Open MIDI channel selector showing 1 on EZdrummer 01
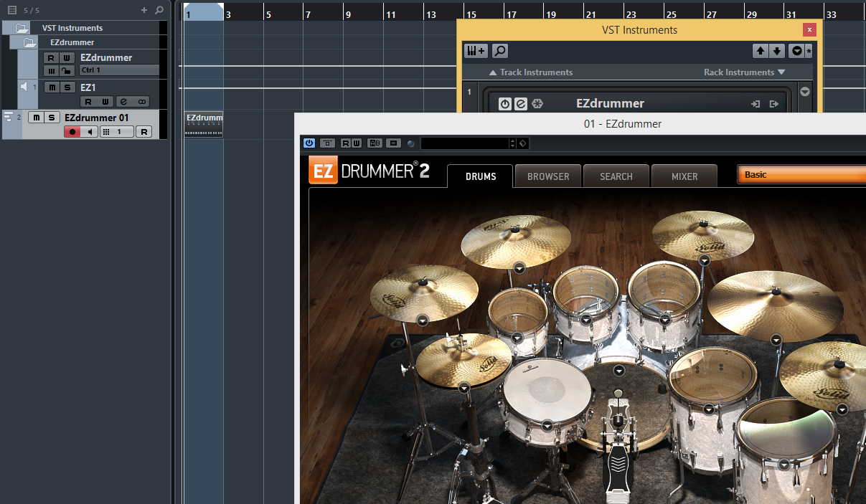The height and width of the screenshot is (504, 866). 116,132
